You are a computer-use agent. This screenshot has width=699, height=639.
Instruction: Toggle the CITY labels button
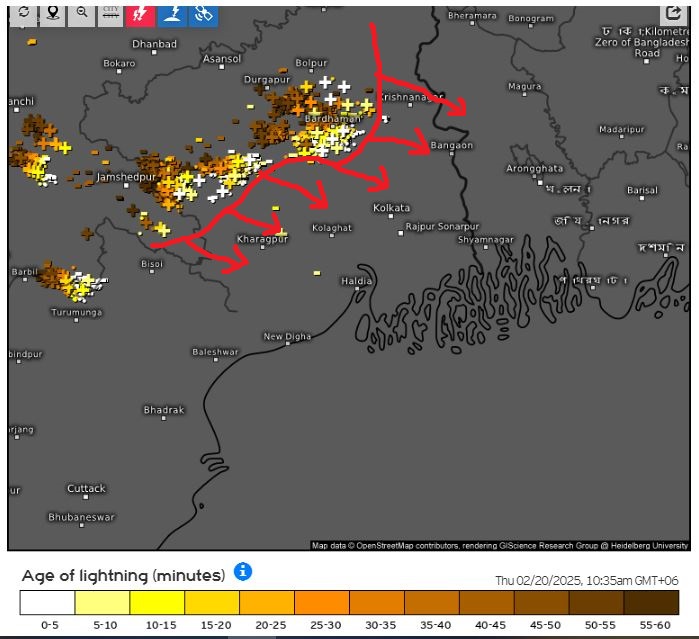point(111,14)
